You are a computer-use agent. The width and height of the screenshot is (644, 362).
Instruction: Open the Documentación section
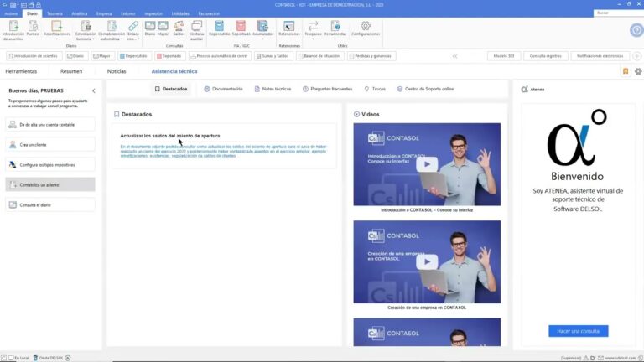[x=223, y=89]
